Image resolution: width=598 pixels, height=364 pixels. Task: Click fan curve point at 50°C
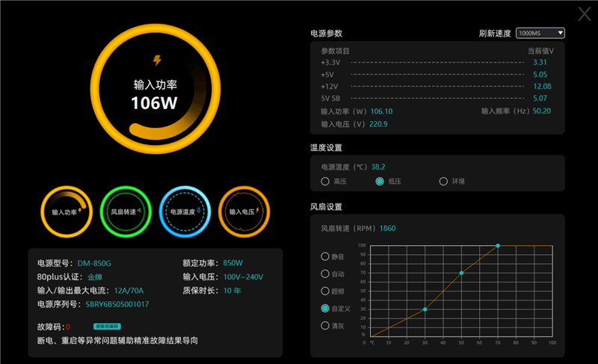461,273
